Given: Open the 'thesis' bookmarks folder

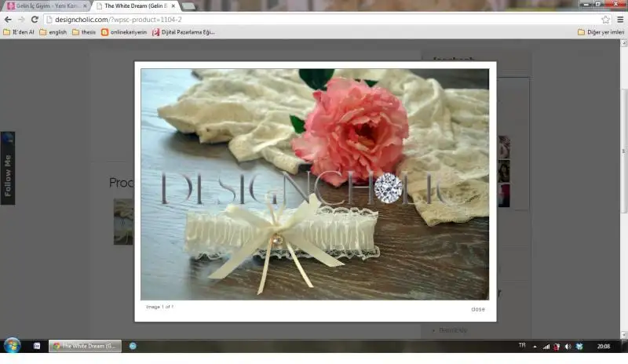Looking at the screenshot, I should tap(84, 32).
